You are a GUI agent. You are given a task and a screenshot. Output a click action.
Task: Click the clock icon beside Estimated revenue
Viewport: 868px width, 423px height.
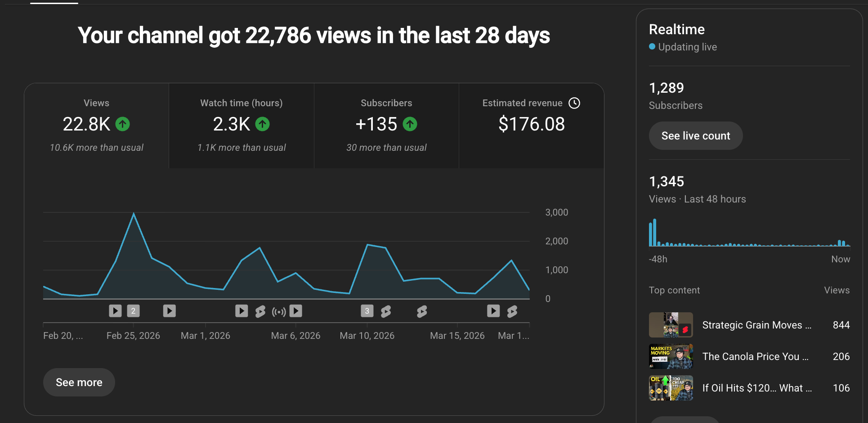[x=575, y=103]
